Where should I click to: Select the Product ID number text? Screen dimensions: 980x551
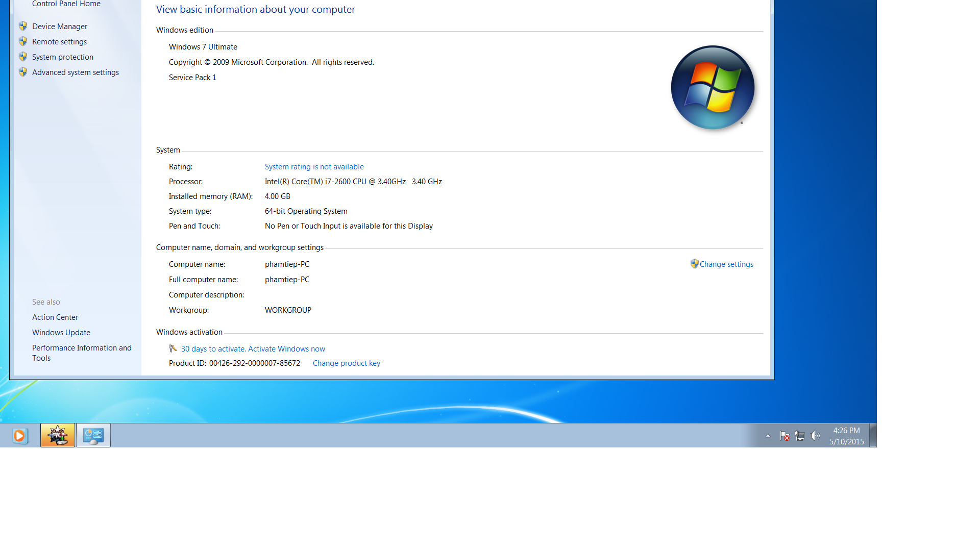tap(255, 363)
